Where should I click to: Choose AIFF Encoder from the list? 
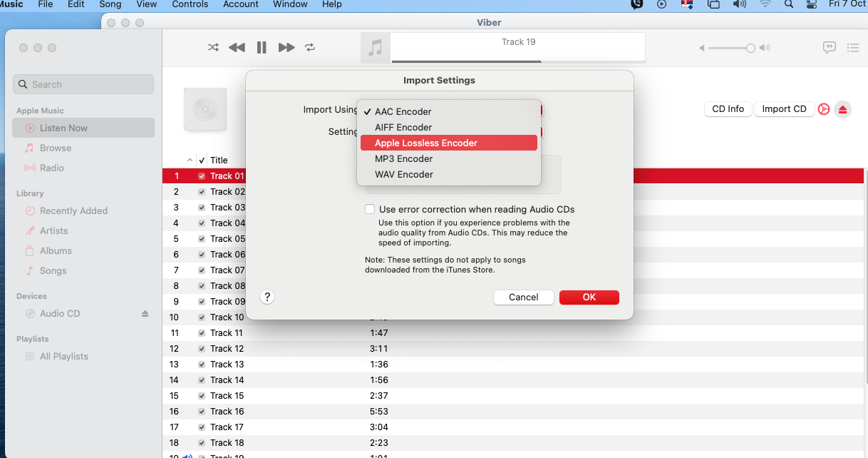(x=449, y=127)
